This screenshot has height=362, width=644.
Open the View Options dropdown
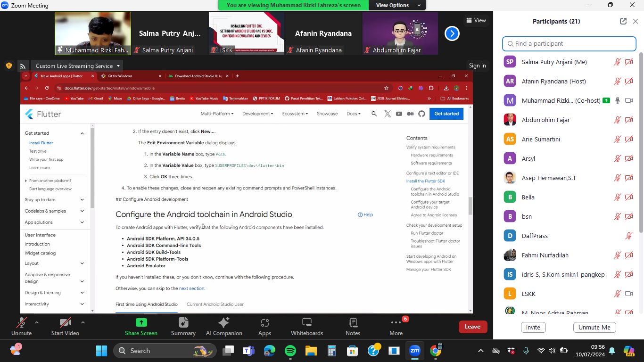[398, 5]
